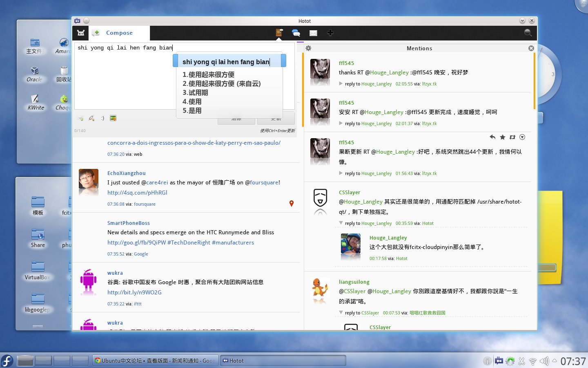Image resolution: width=588 pixels, height=368 pixels.
Task: Open the http://bit.ly/n9WO2G link
Action: pos(134,292)
